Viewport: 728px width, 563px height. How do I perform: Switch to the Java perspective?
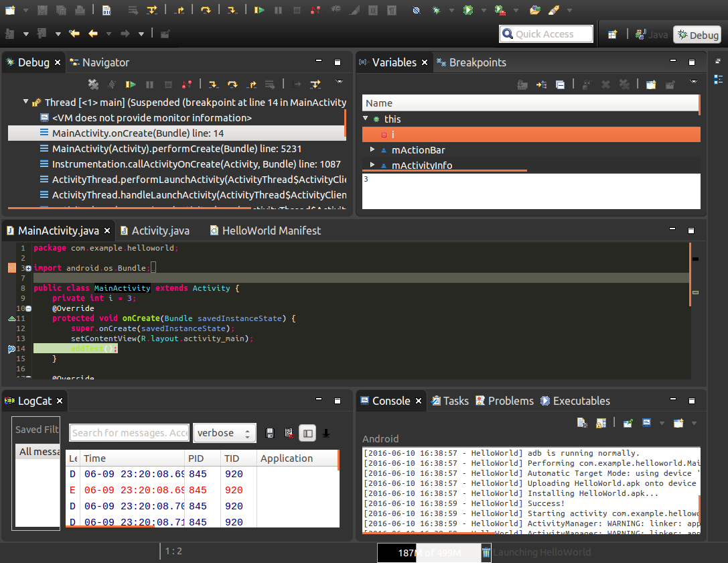coord(652,34)
